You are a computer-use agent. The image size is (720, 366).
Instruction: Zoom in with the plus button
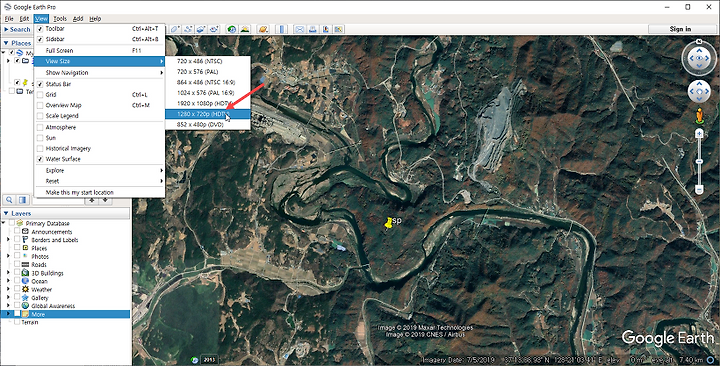point(699,134)
